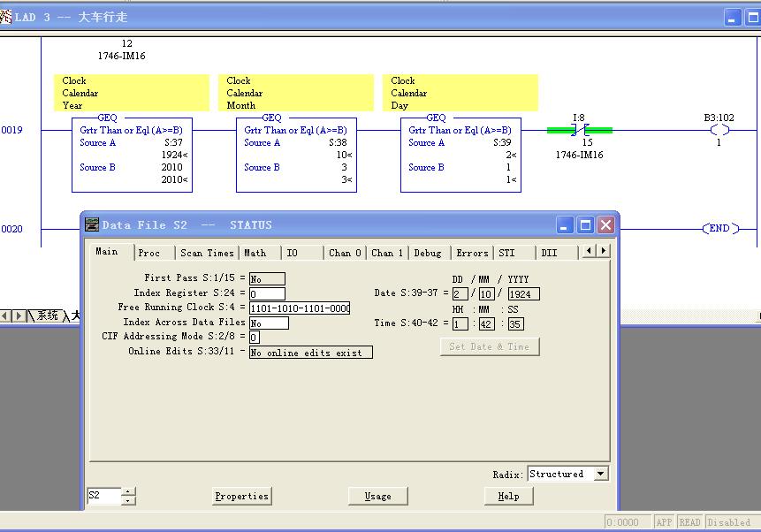Click CIF Addressing Mode field

255,337
